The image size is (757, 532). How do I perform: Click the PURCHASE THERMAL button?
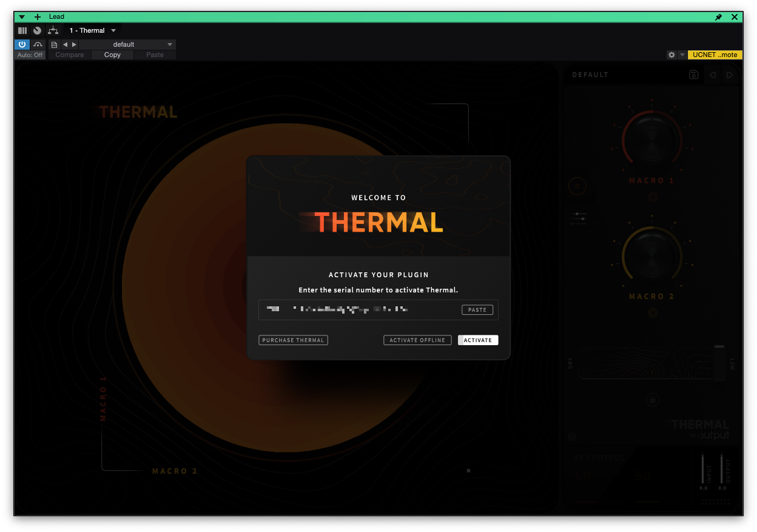pyautogui.click(x=293, y=340)
